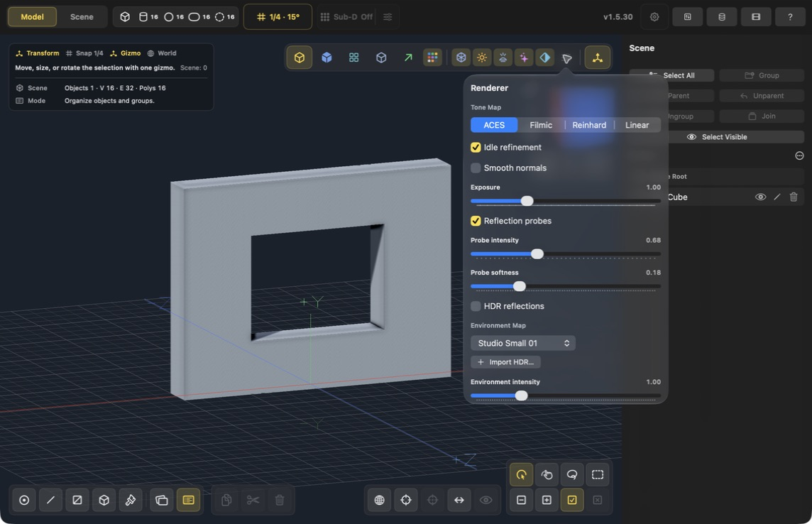Click the four-squares grid view icon
812x524 pixels.
point(353,58)
